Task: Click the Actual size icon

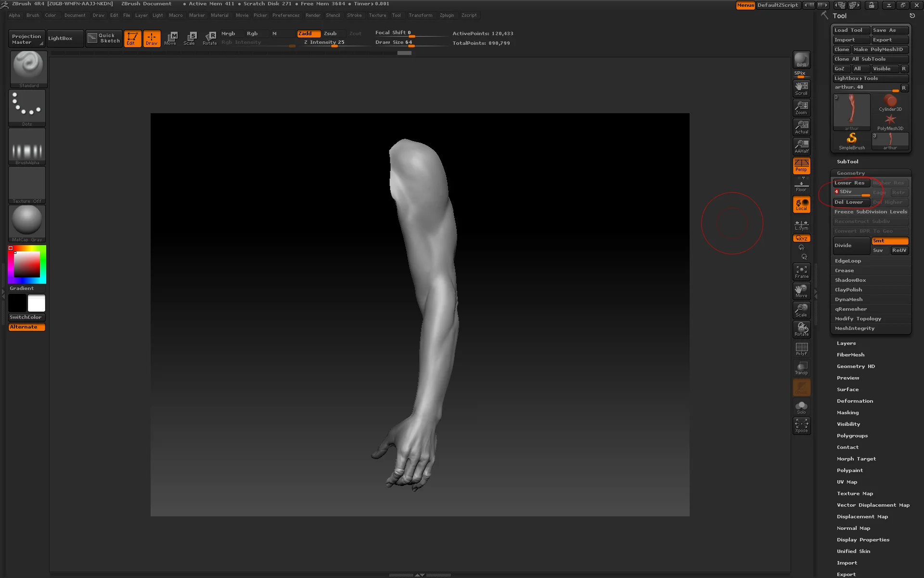Action: (x=801, y=127)
